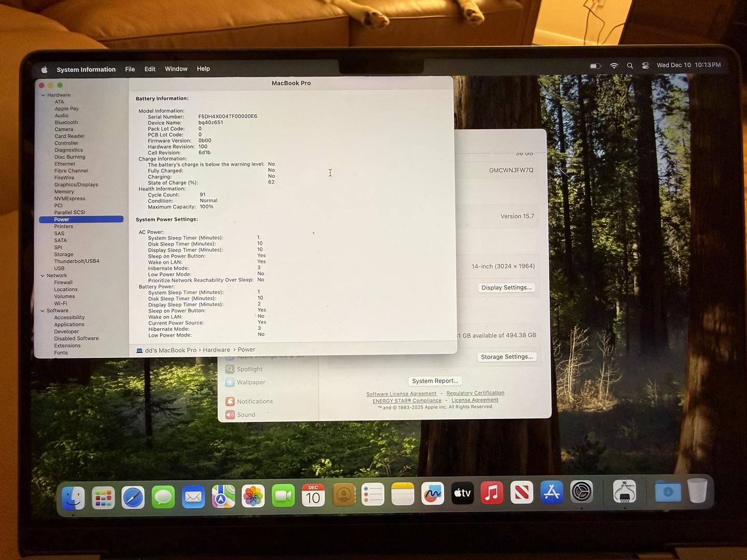Screen dimensions: 747x560
Task: Open the Photos app icon
Action: click(253, 497)
